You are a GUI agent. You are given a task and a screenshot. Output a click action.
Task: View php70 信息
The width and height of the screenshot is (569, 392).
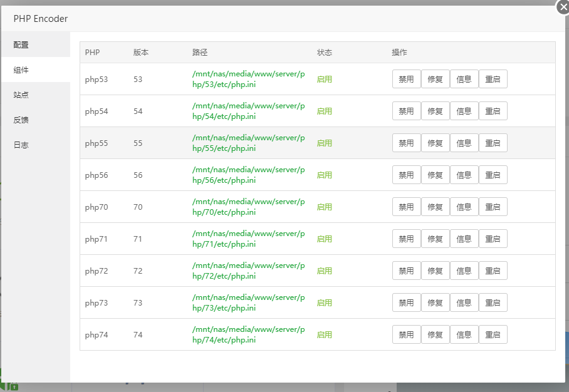pyautogui.click(x=464, y=207)
